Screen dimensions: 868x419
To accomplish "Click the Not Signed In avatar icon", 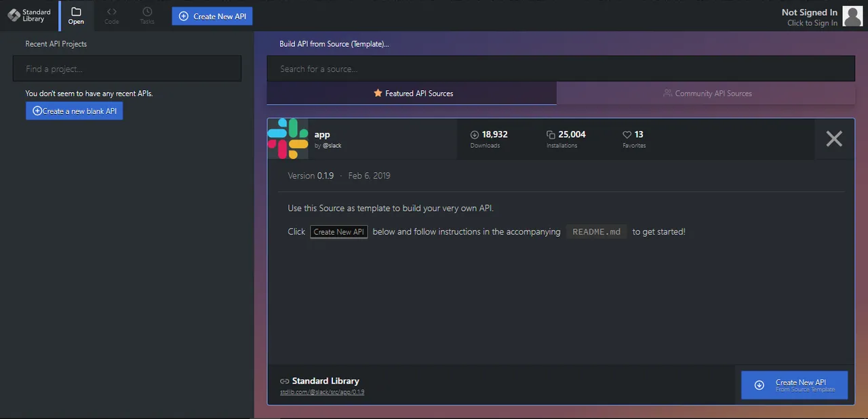I will pyautogui.click(x=852, y=16).
